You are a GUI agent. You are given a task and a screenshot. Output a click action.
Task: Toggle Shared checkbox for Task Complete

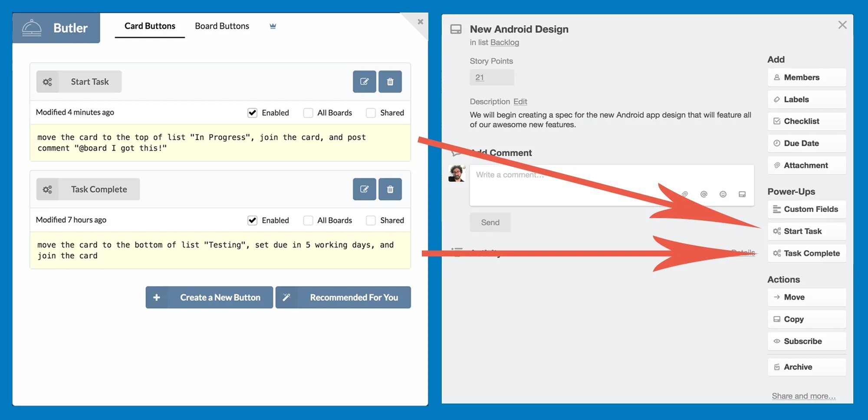click(371, 221)
